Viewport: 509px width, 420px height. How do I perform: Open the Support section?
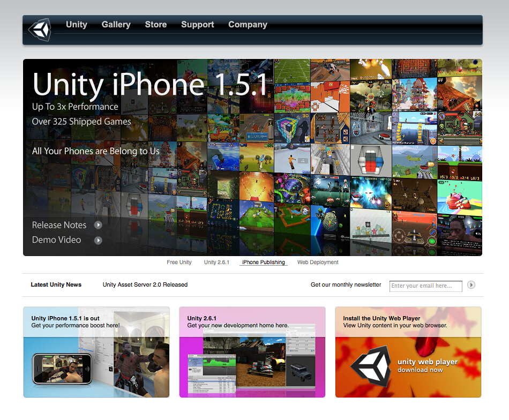click(x=197, y=25)
